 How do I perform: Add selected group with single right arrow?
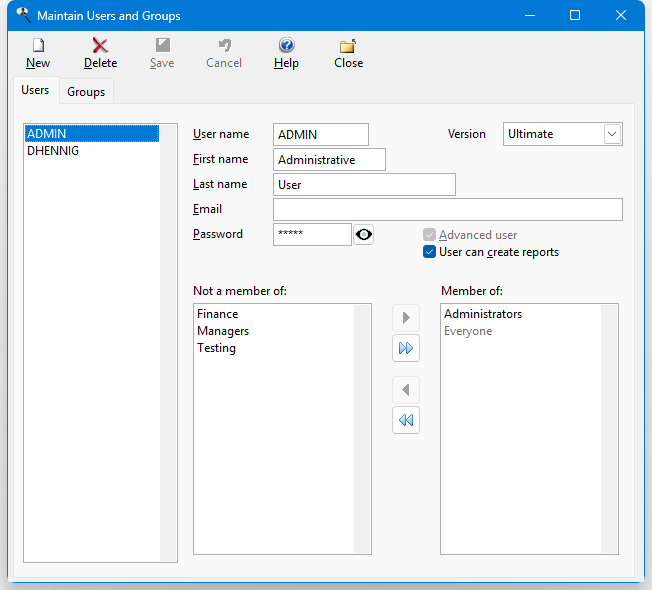coord(406,318)
